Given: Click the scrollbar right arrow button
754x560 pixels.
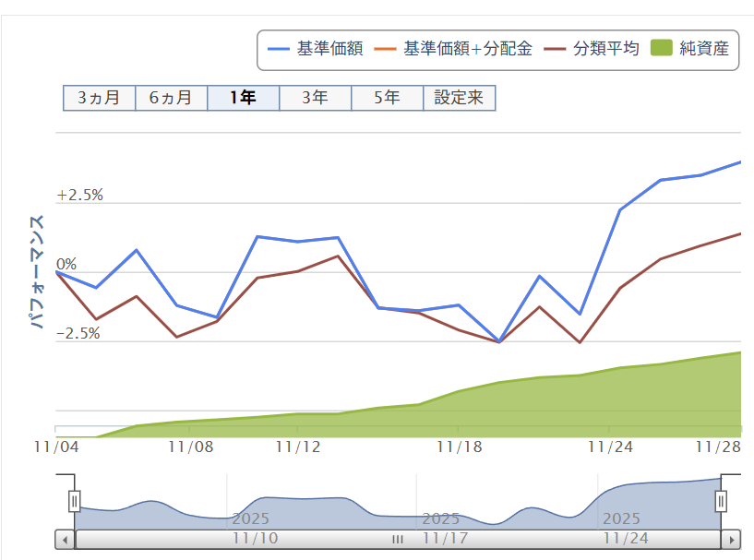Looking at the screenshot, I should click(x=731, y=539).
